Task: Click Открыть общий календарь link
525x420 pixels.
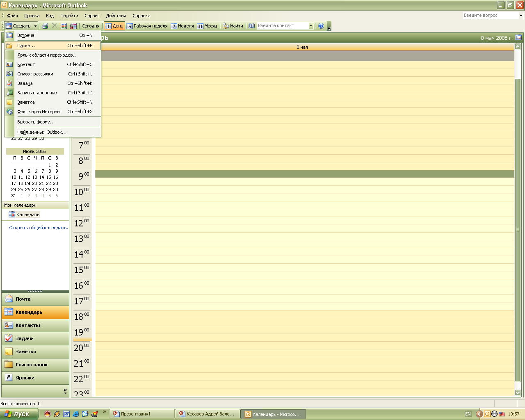Action: pos(39,228)
